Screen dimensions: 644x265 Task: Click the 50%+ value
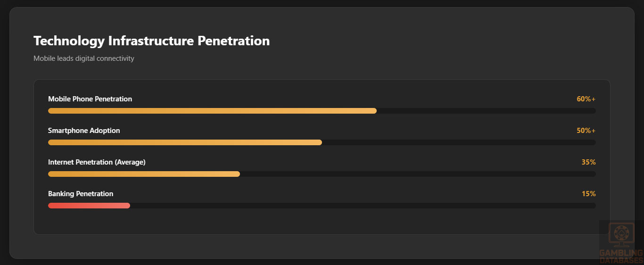(586, 131)
